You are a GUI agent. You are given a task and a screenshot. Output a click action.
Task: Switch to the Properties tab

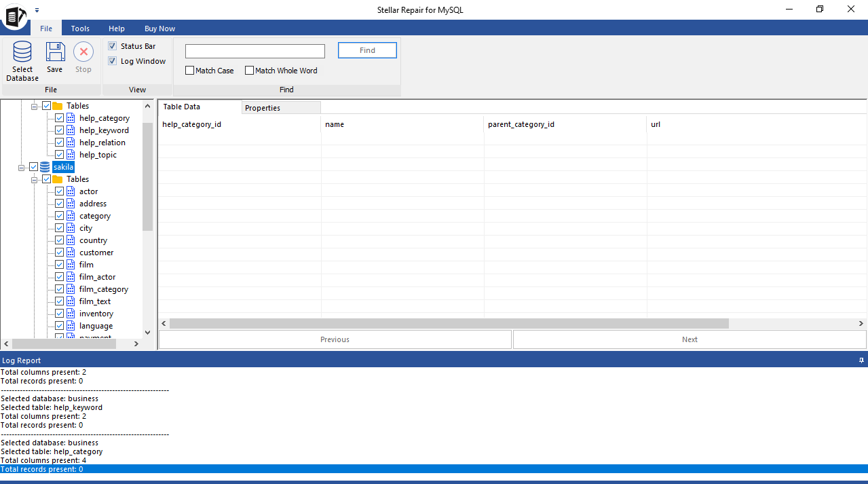coord(281,108)
